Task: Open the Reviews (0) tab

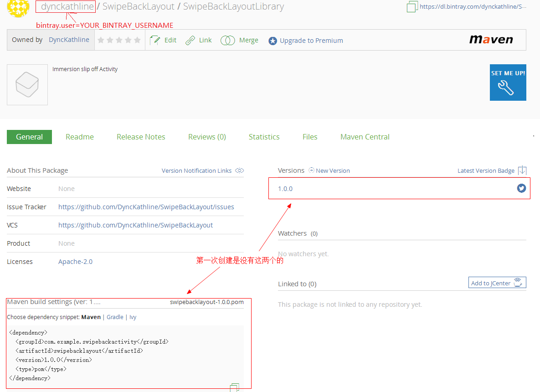Action: (x=207, y=137)
